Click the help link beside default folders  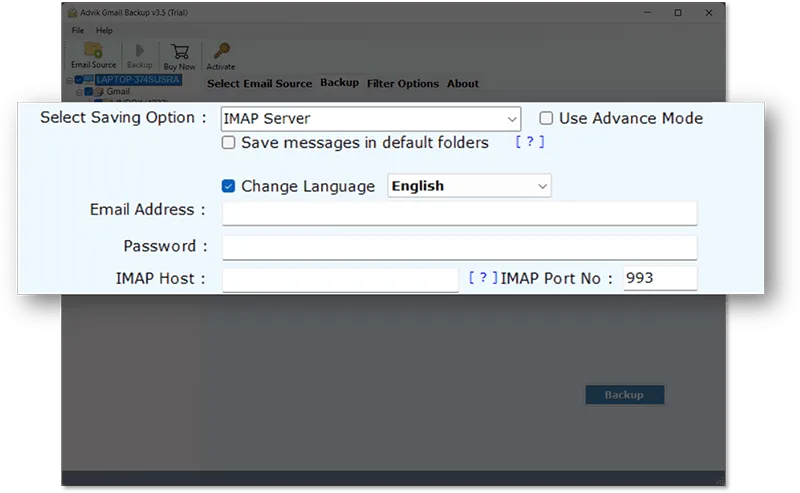530,142
